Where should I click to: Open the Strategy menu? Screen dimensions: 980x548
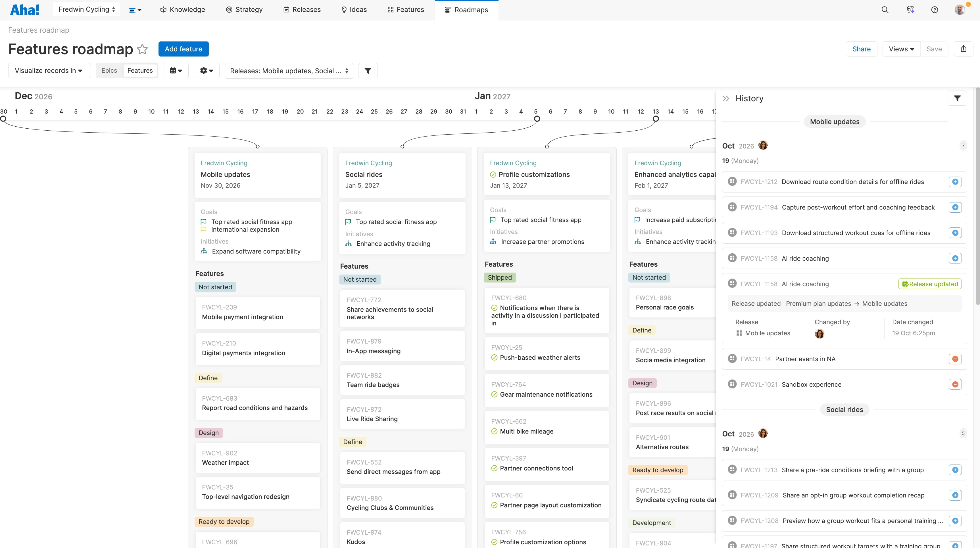tap(244, 9)
